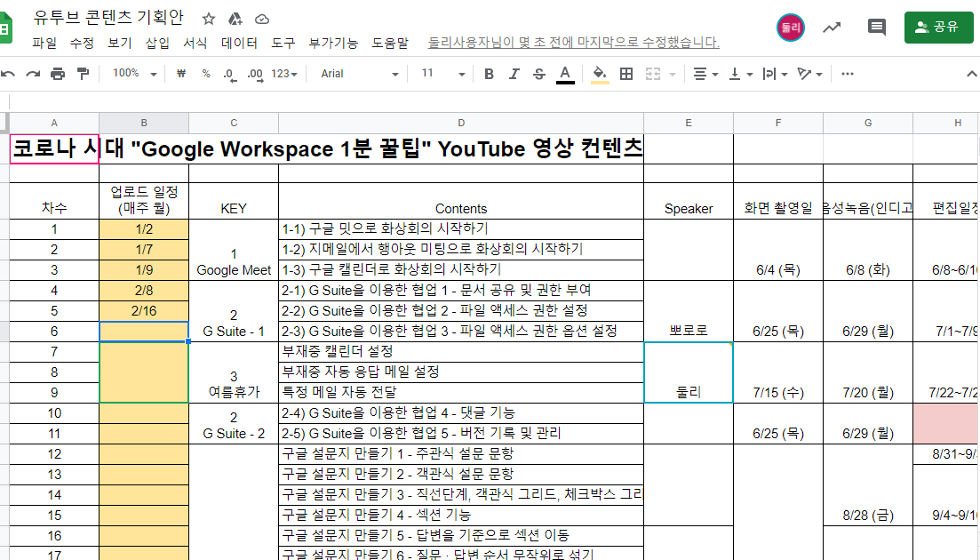Open the 삽입 menu
980x560 pixels.
(157, 43)
